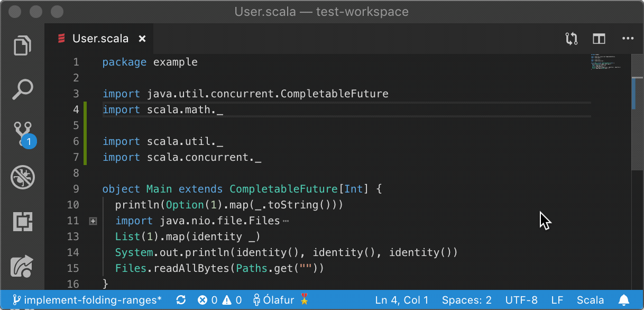Open the Search view in activity bar
Image resolution: width=644 pixels, height=310 pixels.
[x=23, y=89]
